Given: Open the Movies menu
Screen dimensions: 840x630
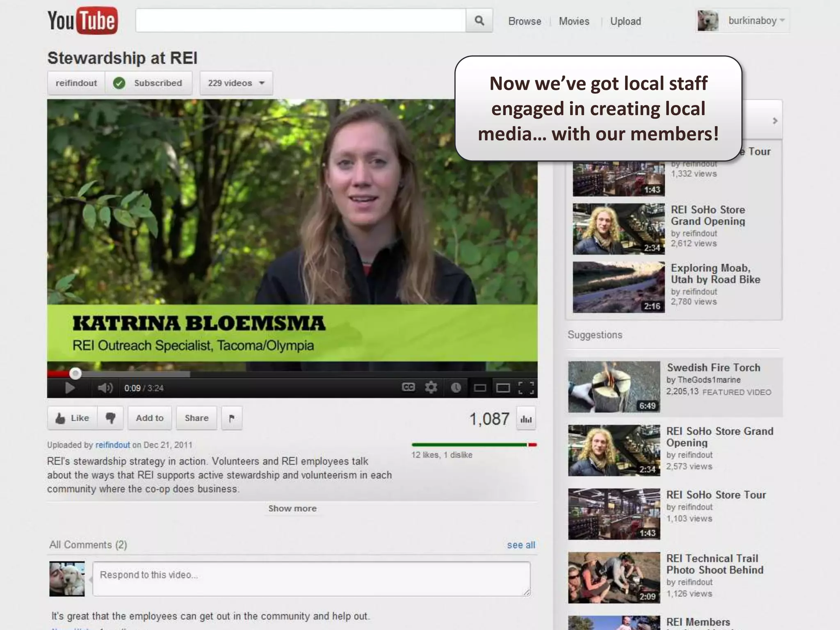Looking at the screenshot, I should [574, 21].
